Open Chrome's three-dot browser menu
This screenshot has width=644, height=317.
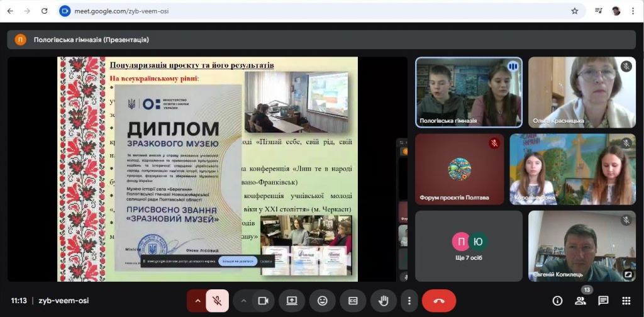pyautogui.click(x=634, y=11)
